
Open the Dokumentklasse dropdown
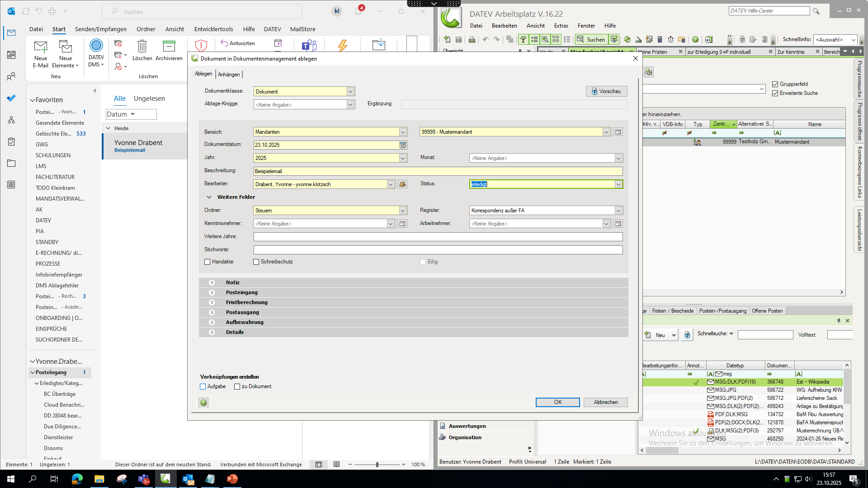(350, 92)
